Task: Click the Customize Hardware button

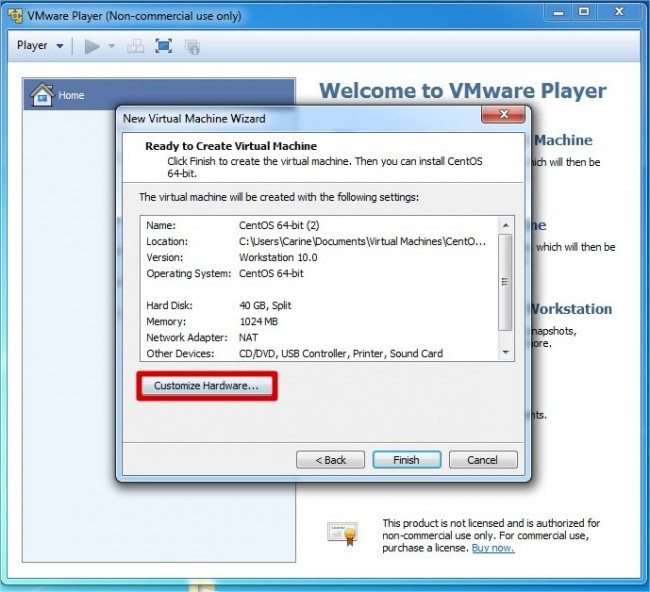Action: 206,386
